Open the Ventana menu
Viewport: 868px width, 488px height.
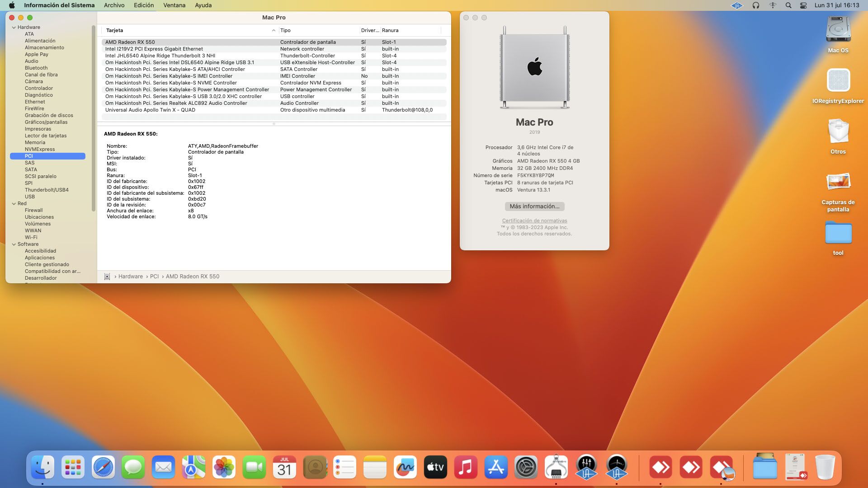click(174, 5)
